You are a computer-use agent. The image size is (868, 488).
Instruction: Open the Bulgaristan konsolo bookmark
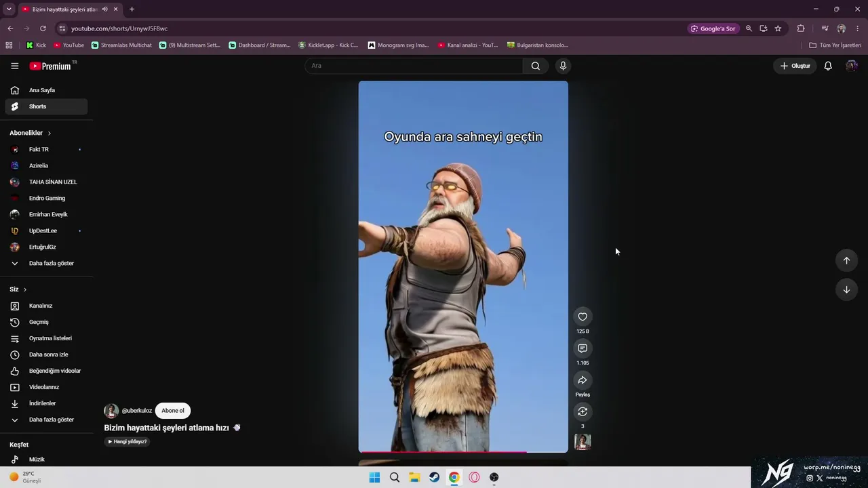coord(537,45)
